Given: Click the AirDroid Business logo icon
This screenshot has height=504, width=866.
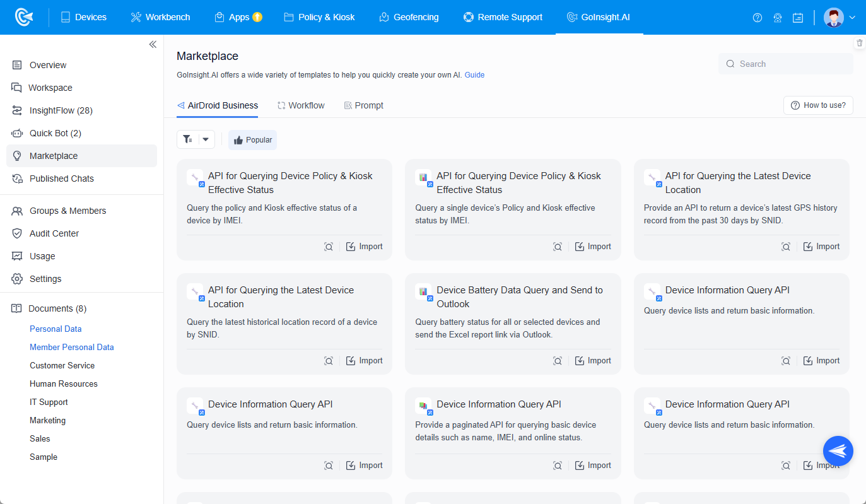Looking at the screenshot, I should point(24,17).
